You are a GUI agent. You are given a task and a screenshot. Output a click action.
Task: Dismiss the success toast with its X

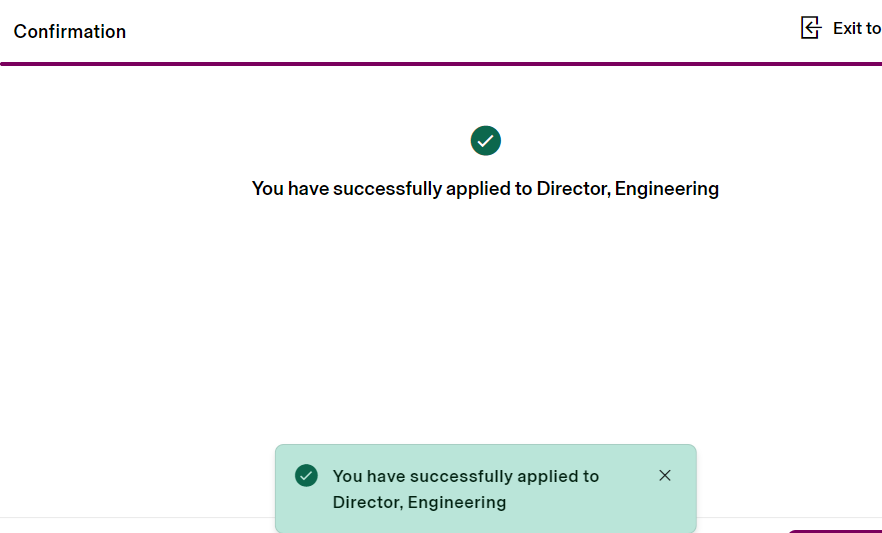[665, 475]
